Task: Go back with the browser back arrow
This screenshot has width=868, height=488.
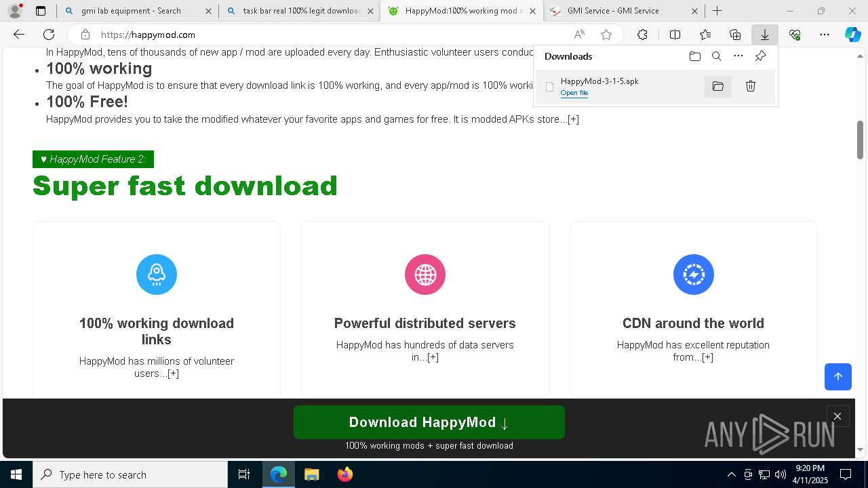Action: click(19, 35)
